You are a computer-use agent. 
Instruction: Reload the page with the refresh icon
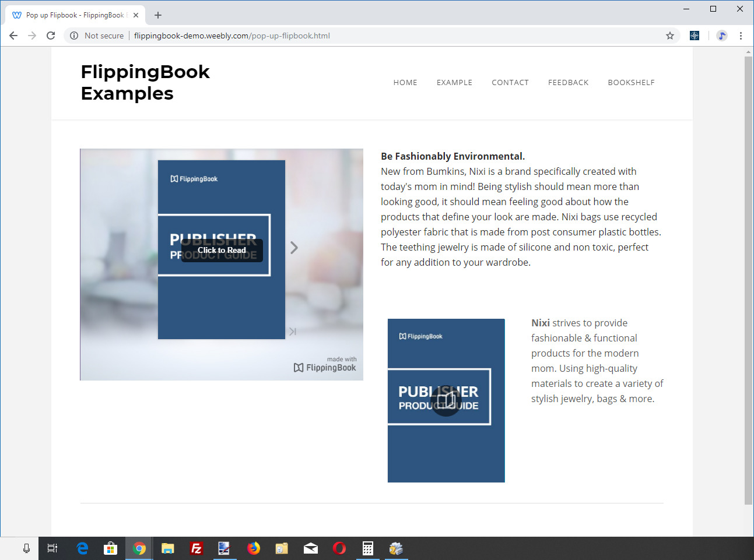click(51, 36)
